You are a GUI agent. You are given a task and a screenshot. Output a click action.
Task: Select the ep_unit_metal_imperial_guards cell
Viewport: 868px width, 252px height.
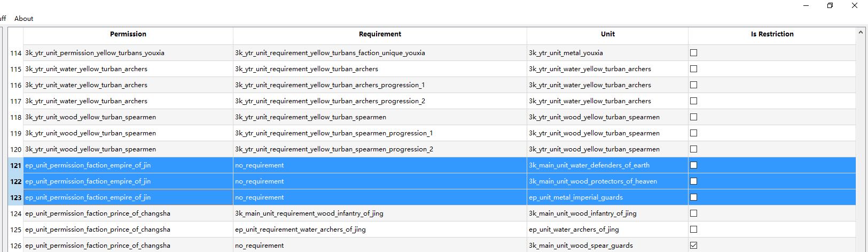607,197
